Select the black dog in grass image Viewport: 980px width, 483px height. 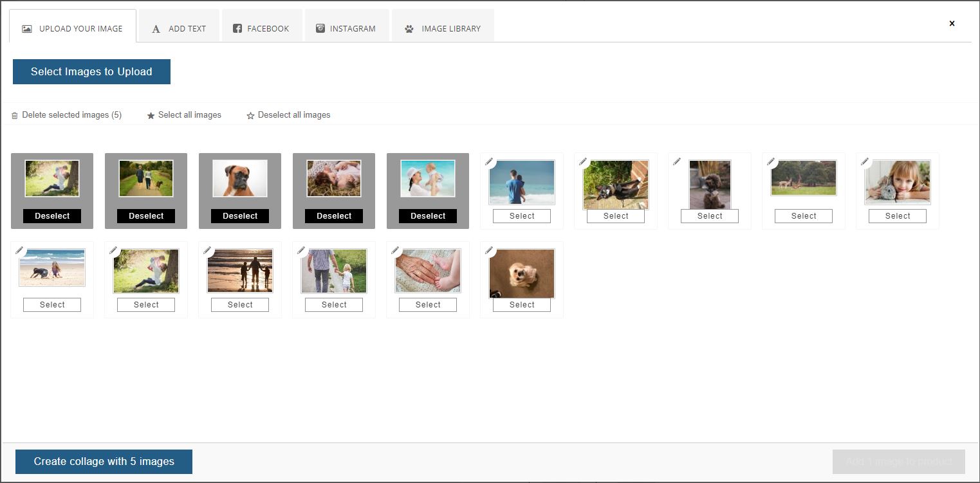point(615,215)
